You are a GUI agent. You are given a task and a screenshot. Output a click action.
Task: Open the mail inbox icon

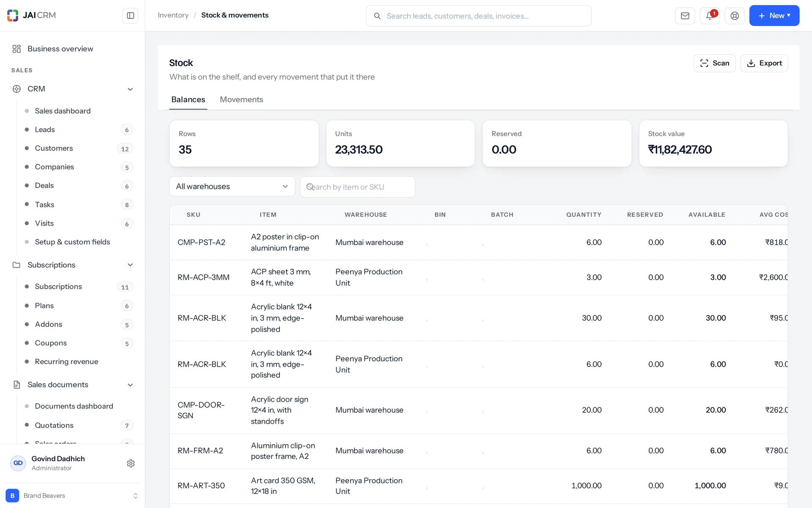click(x=685, y=16)
